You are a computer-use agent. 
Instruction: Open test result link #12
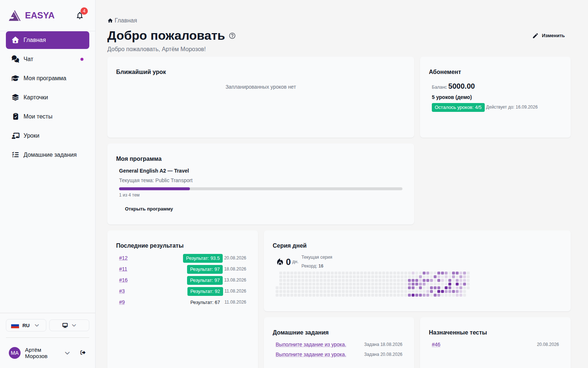[123, 258]
